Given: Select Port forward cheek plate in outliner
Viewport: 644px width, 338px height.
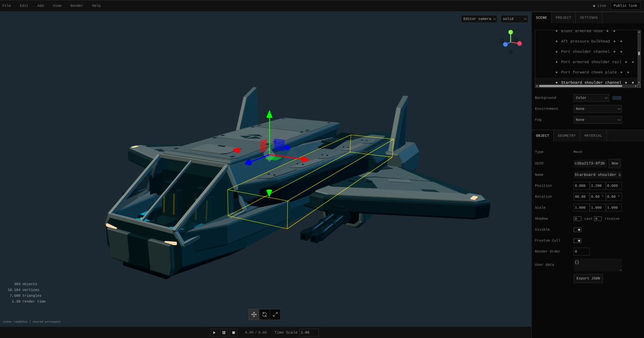Looking at the screenshot, I should (589, 73).
